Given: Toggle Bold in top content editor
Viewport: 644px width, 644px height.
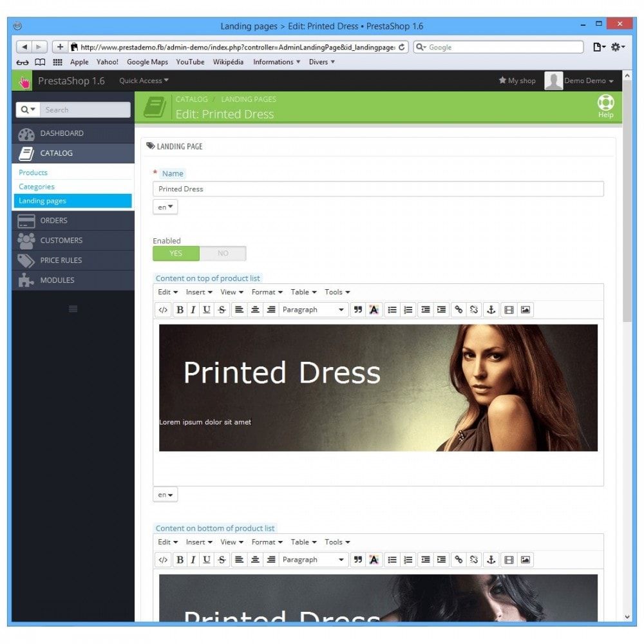Looking at the screenshot, I should point(180,310).
